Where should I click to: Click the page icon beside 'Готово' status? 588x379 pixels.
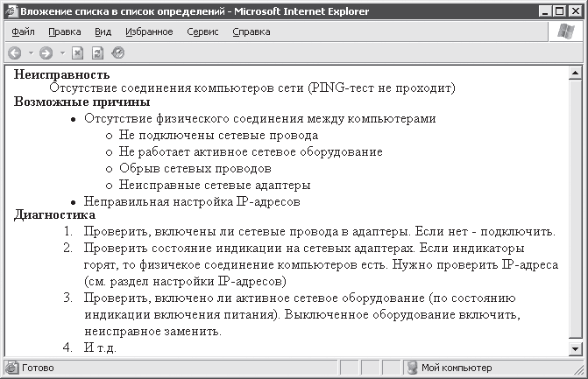tap(12, 368)
